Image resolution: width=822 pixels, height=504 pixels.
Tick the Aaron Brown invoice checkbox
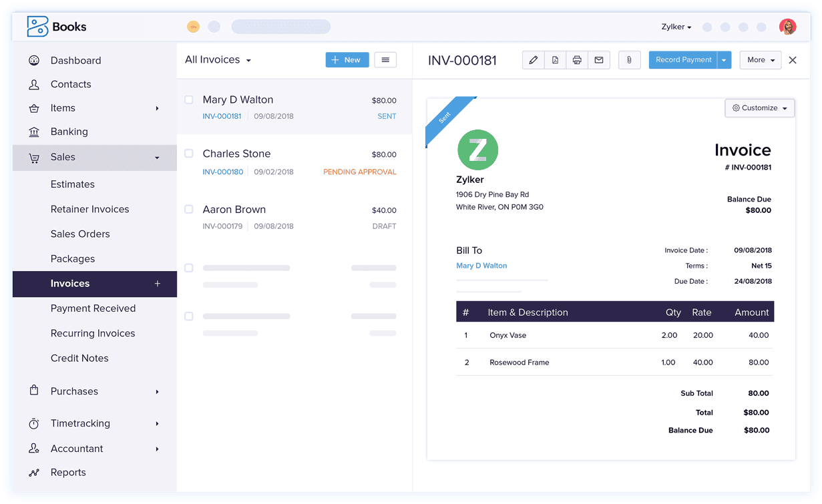pyautogui.click(x=189, y=209)
